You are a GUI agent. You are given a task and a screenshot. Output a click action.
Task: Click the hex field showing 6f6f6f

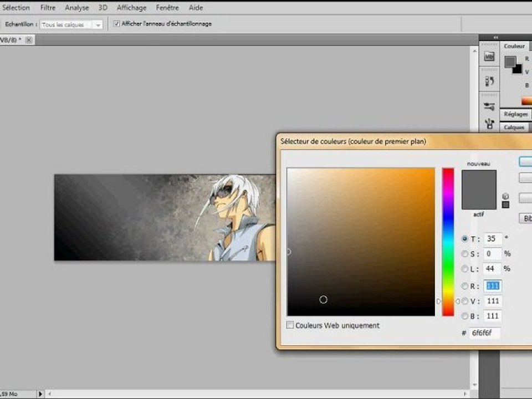tap(484, 333)
